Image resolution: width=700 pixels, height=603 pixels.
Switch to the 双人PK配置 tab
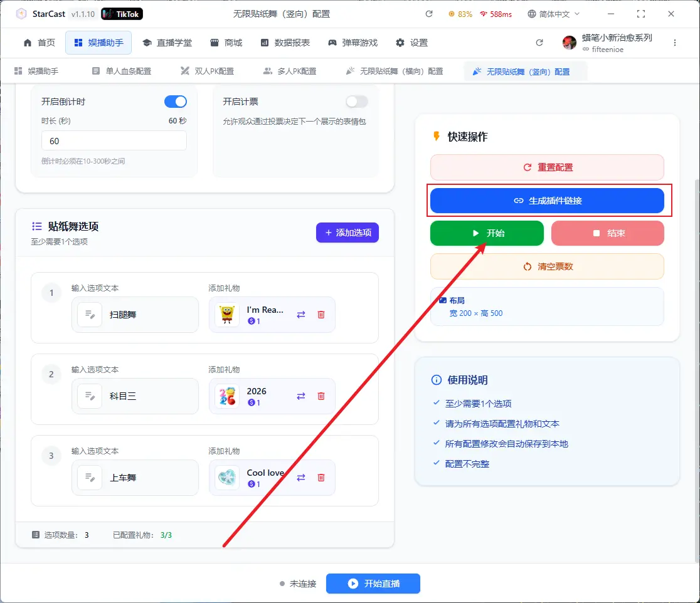tap(207, 71)
